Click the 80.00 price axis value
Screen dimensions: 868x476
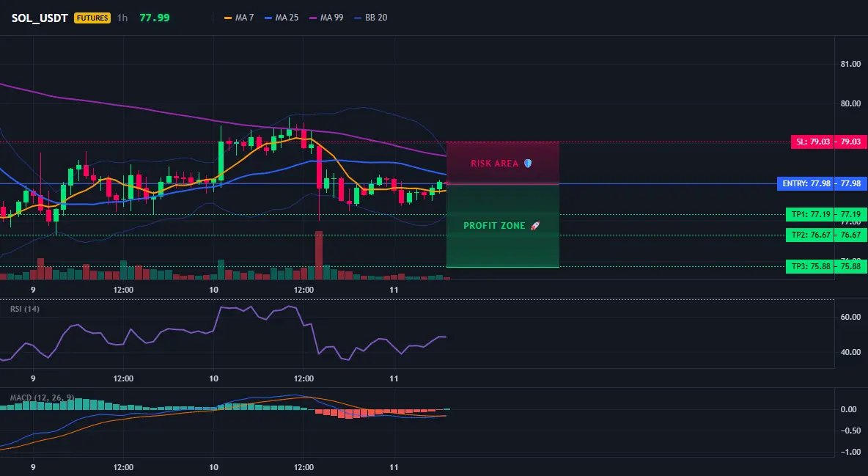[851, 103]
